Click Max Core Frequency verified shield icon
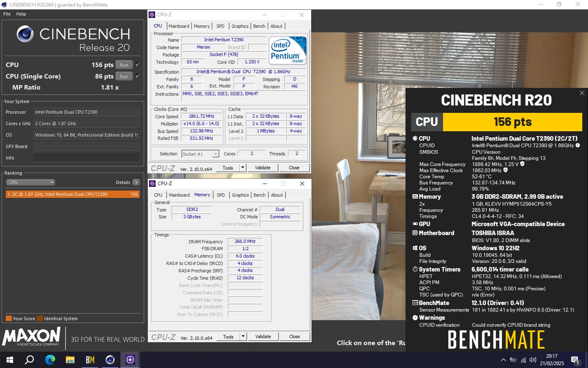Image resolution: width=588 pixels, height=368 pixels. [522, 164]
